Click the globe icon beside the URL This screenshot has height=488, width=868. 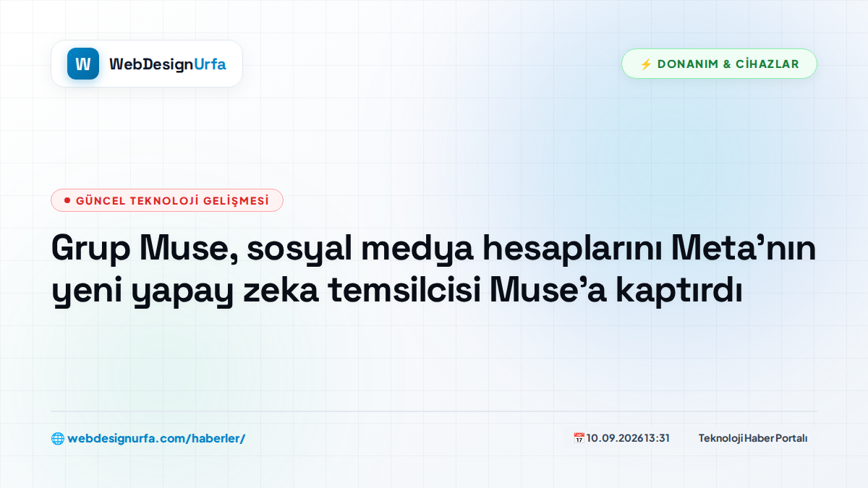[57, 438]
